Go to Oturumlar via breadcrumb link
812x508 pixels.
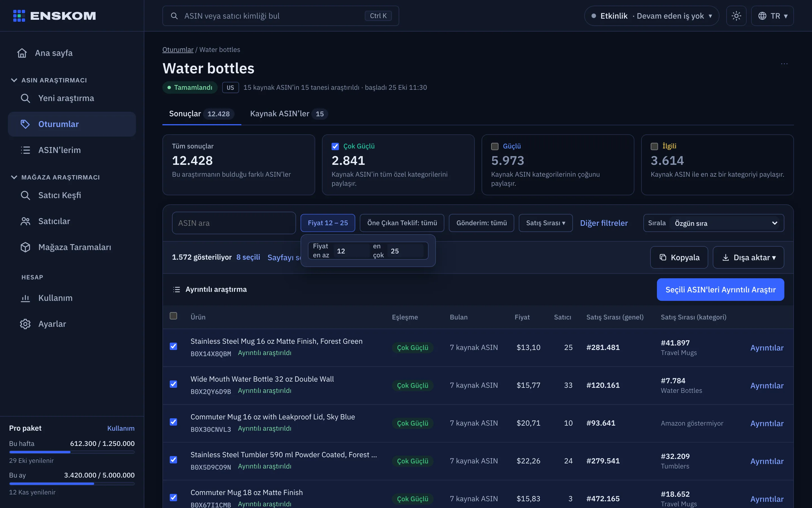178,50
